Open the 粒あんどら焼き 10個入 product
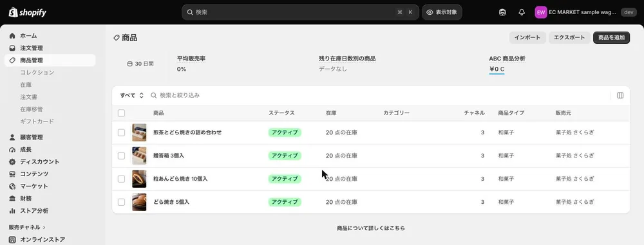Screen dimensions: 644x245 [180, 179]
